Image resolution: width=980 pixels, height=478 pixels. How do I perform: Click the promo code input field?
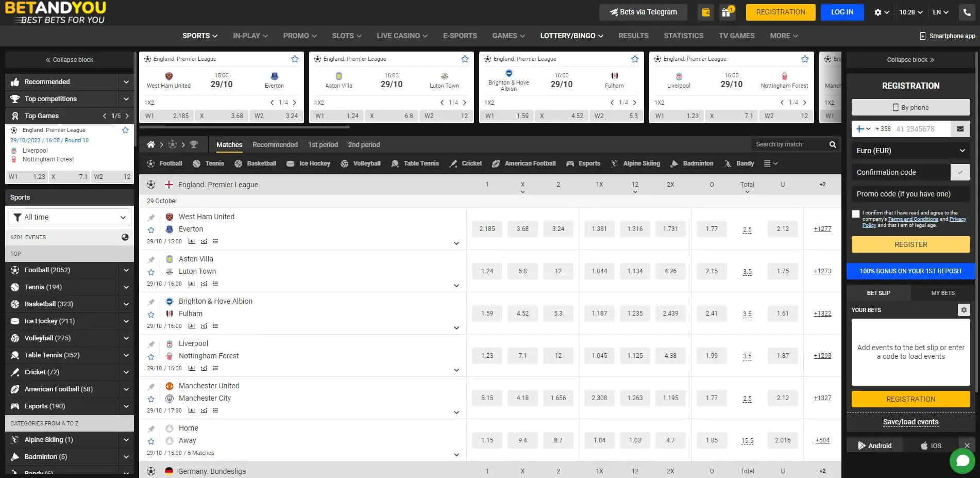[x=910, y=194]
